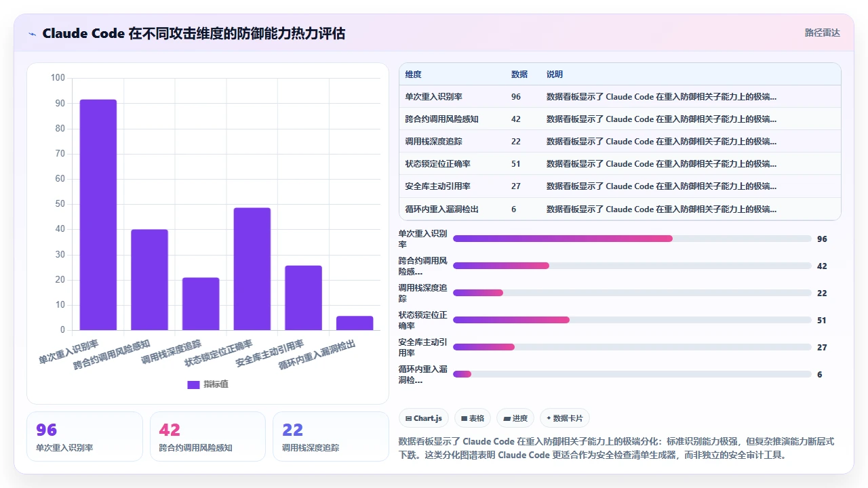Select the 循环内重入漏洞检出 cell in the table
The width and height of the screenshot is (868, 488).
[x=441, y=209]
